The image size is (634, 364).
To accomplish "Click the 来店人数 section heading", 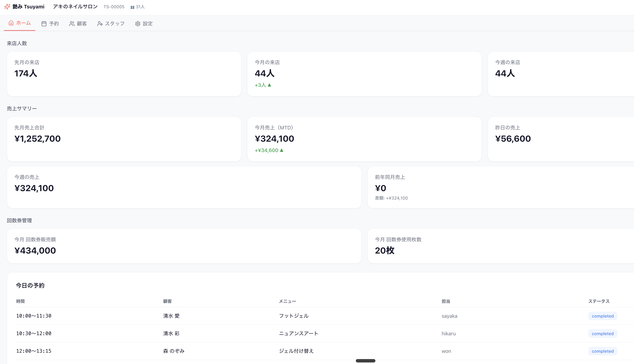I will [17, 43].
